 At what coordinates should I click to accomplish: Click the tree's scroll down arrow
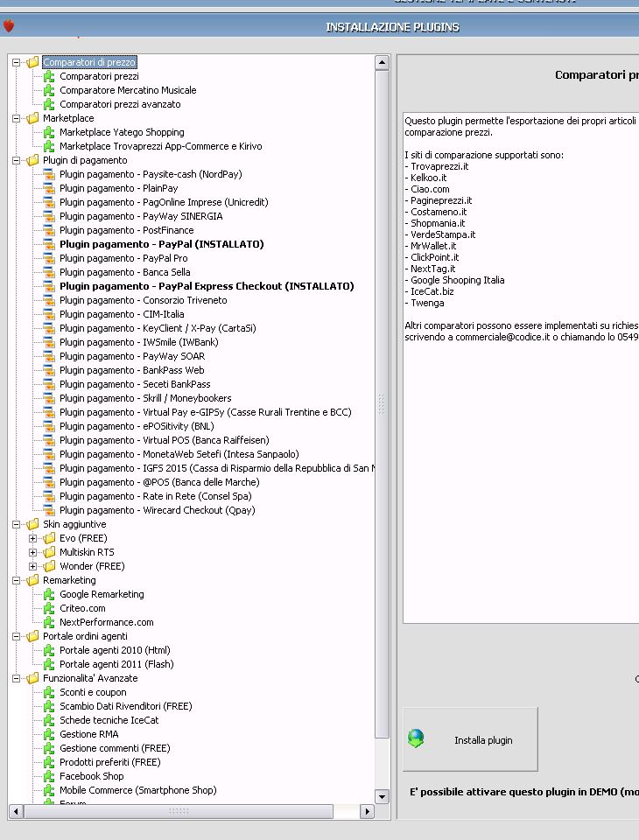point(382,796)
